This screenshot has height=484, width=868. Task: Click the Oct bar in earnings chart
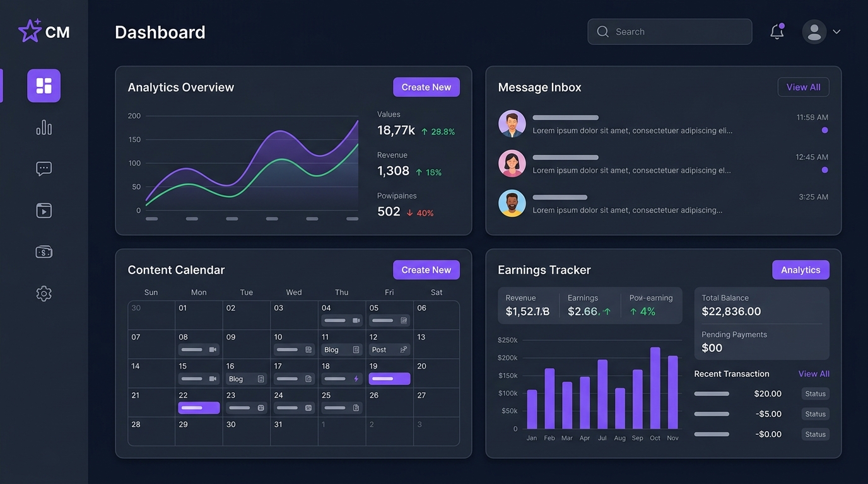pos(655,388)
